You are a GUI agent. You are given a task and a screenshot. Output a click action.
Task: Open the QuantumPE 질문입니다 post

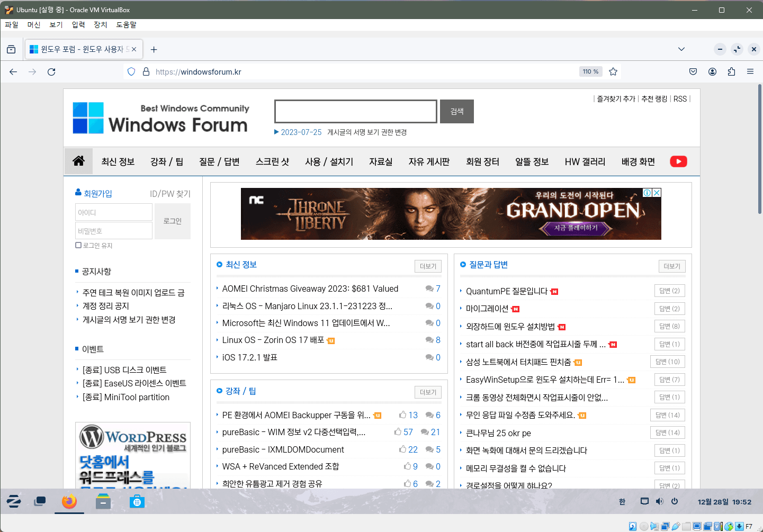507,291
